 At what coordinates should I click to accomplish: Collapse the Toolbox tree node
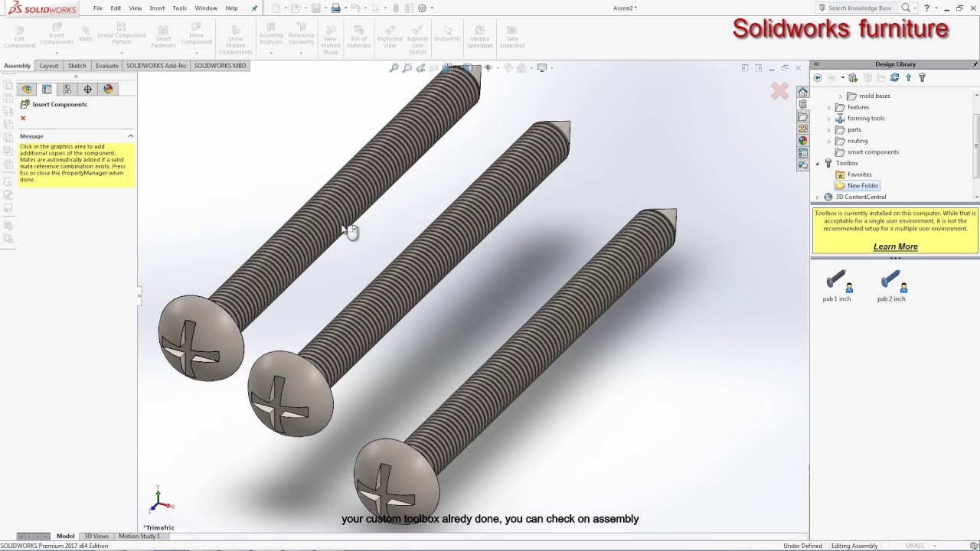coord(817,163)
